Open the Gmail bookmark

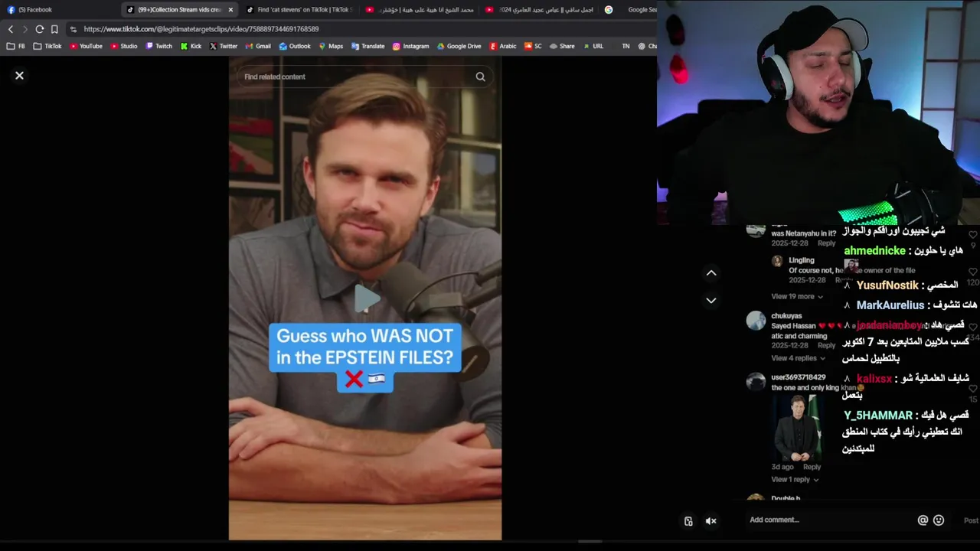coord(258,46)
